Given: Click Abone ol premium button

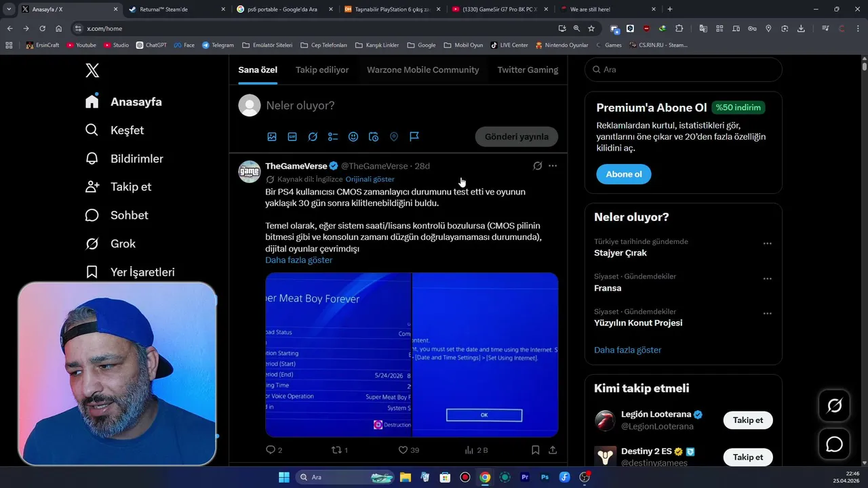Looking at the screenshot, I should [624, 174].
